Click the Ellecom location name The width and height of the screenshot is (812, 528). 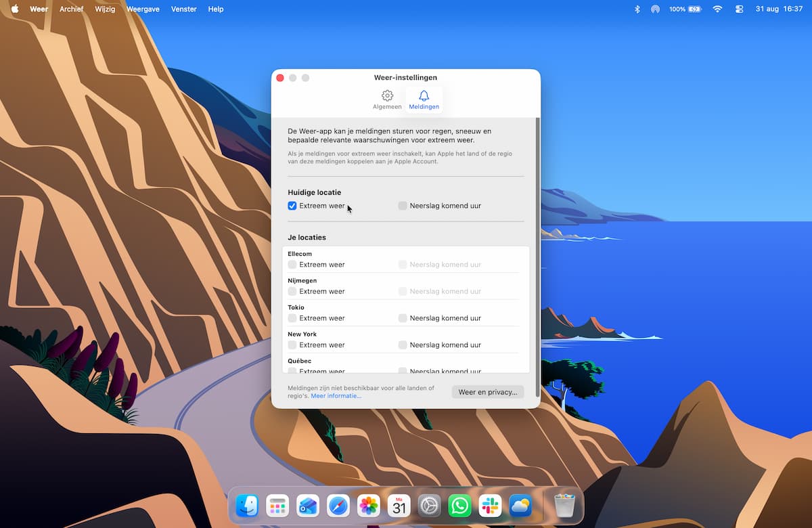300,254
